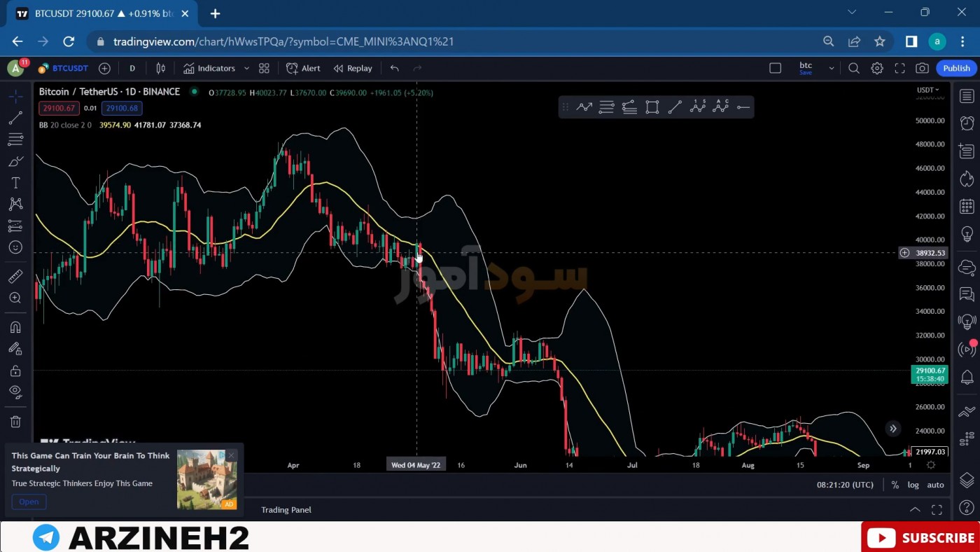Select the text annotation tool
The height and width of the screenshot is (552, 980).
pyautogui.click(x=15, y=183)
